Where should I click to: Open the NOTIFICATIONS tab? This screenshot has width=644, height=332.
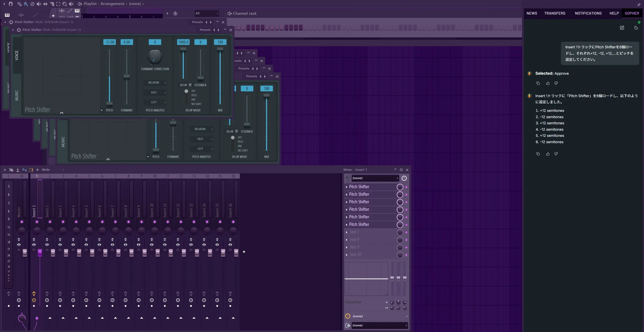pyautogui.click(x=588, y=13)
